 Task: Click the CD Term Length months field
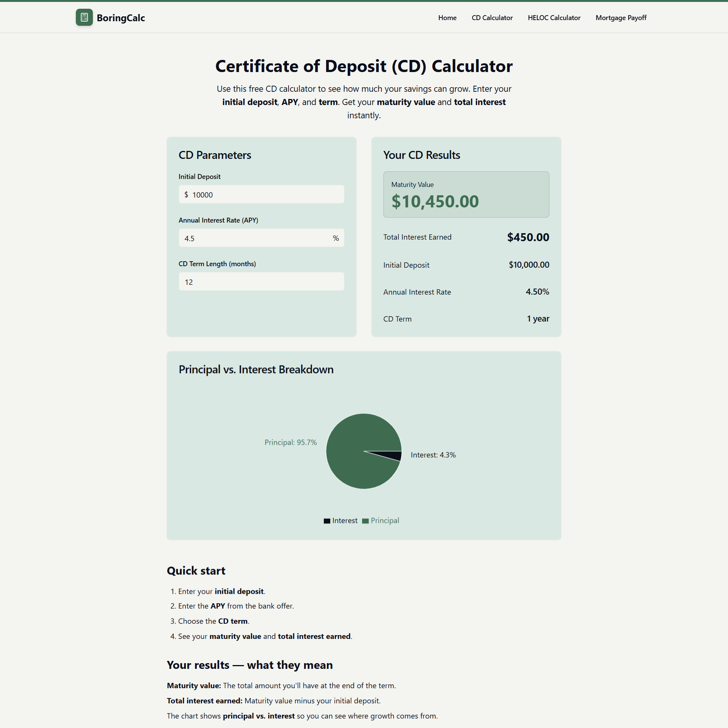(x=261, y=282)
